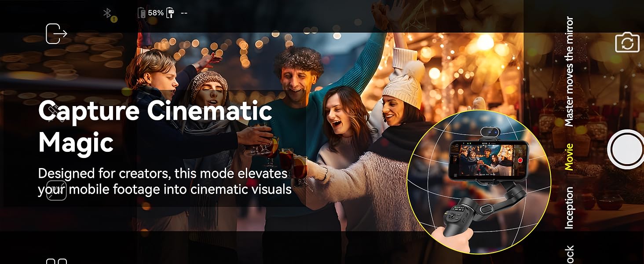The width and height of the screenshot is (644, 264).
Task: Tap the white shutter button
Action: (x=626, y=150)
